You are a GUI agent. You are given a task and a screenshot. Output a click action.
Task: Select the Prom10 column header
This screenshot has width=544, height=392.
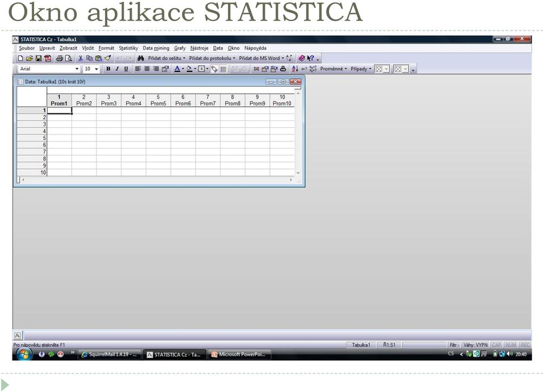[282, 100]
